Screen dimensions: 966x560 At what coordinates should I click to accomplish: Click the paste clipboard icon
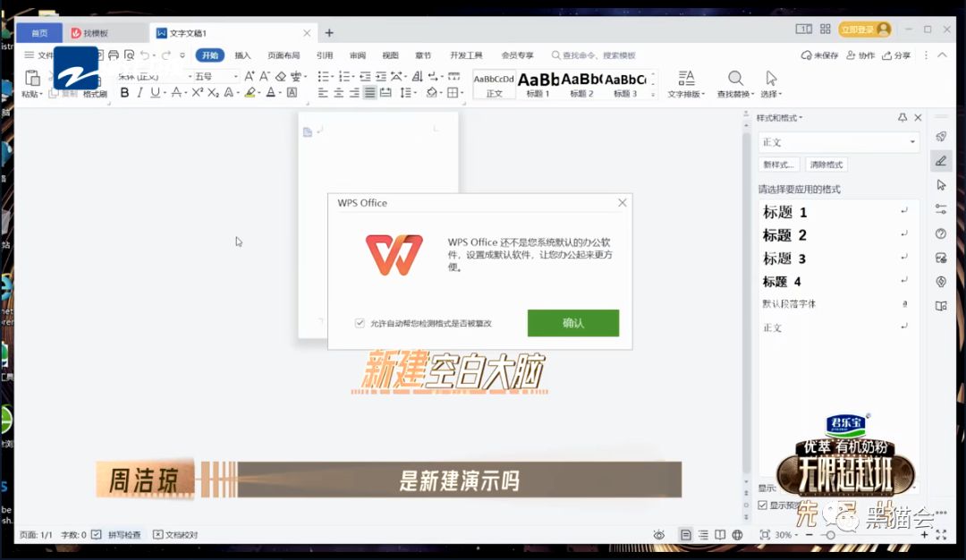[x=32, y=79]
